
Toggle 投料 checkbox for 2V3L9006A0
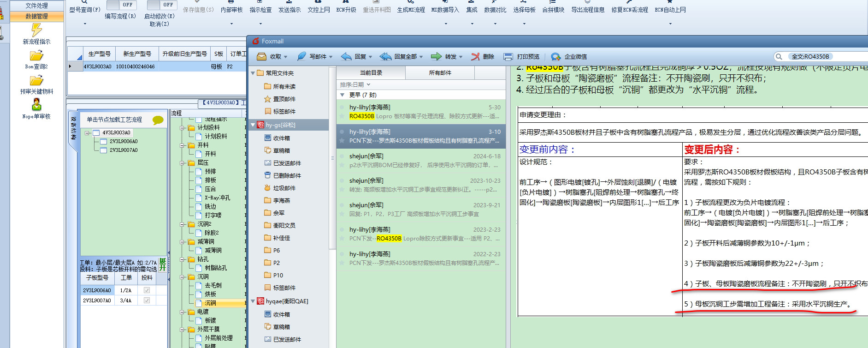(x=147, y=290)
